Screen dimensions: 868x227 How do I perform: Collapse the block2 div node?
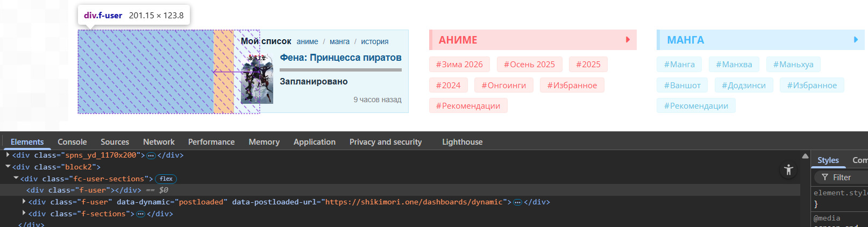click(x=8, y=167)
